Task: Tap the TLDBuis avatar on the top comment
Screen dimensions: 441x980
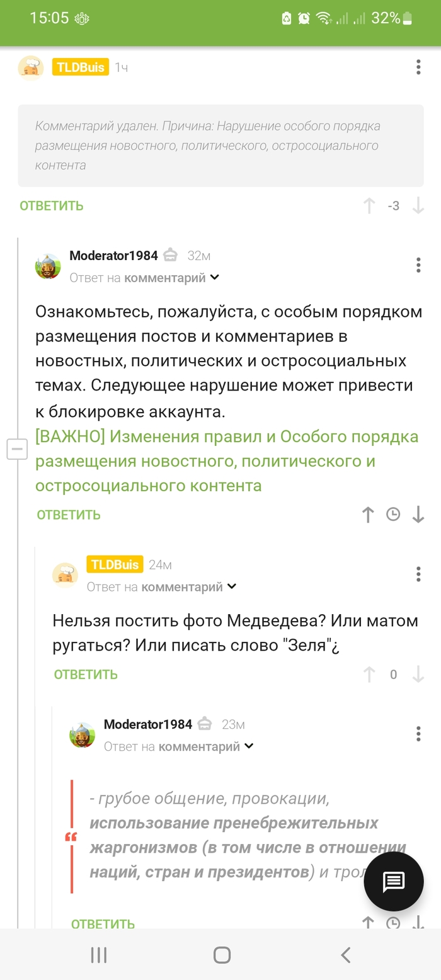Action: coord(31,67)
